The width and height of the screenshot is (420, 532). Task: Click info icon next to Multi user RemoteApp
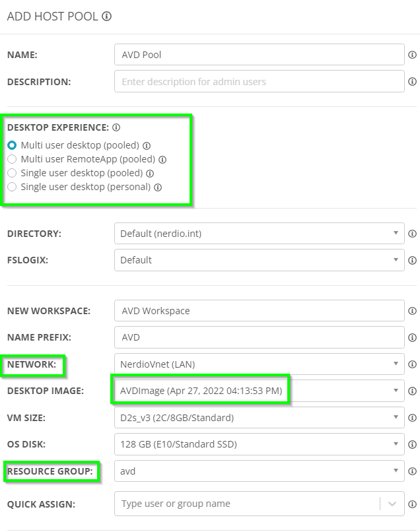162,160
